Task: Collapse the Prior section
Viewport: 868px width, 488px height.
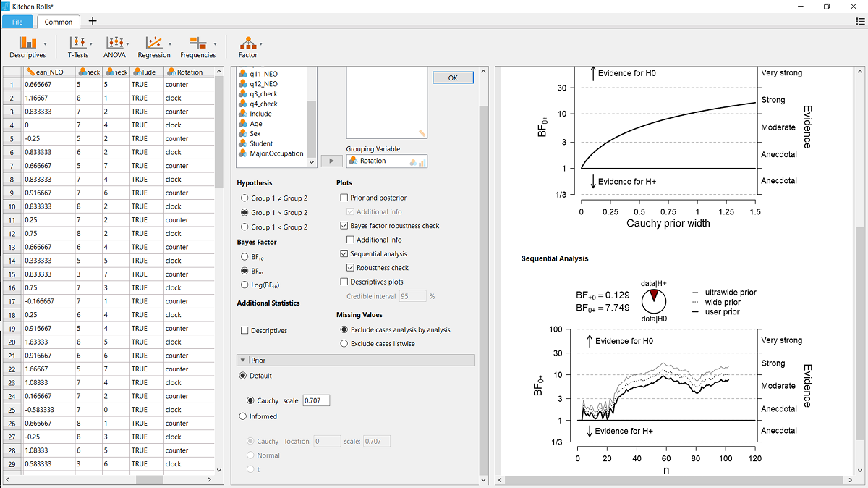Action: point(243,360)
